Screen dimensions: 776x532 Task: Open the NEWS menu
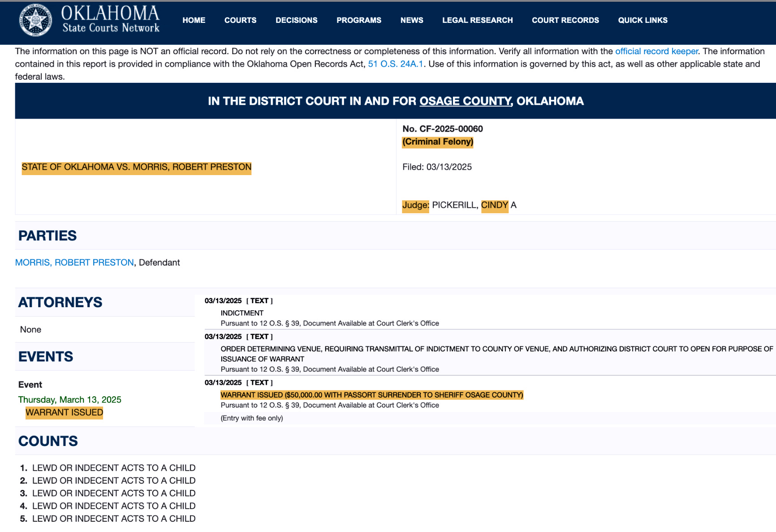(412, 20)
